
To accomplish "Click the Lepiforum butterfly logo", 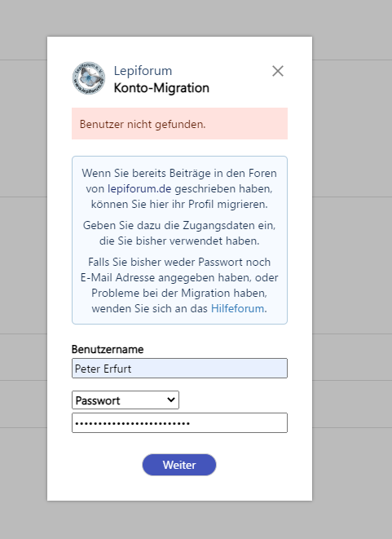I will point(89,78).
